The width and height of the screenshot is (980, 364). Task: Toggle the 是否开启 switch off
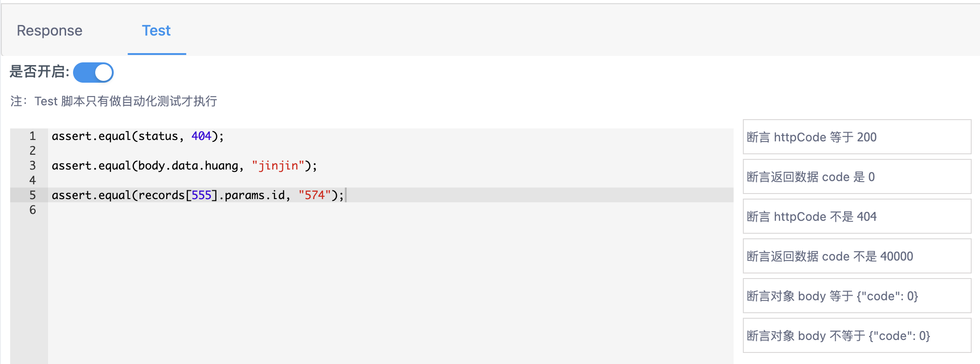tap(93, 73)
